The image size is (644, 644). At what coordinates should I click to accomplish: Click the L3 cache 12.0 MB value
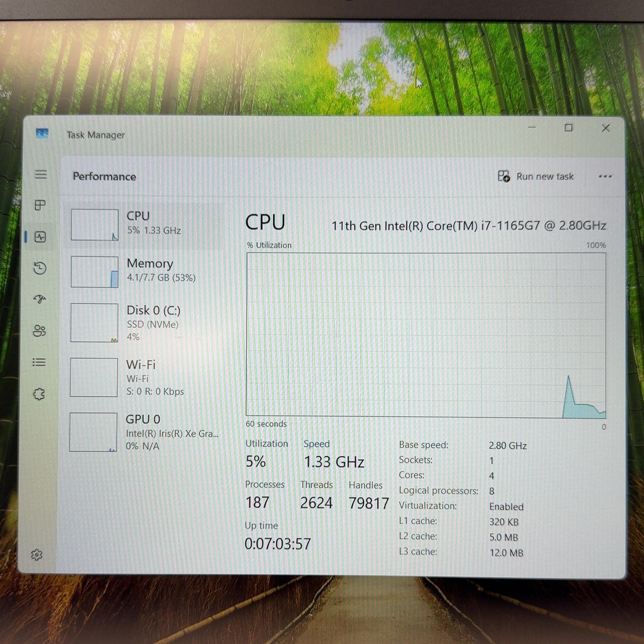pos(506,553)
